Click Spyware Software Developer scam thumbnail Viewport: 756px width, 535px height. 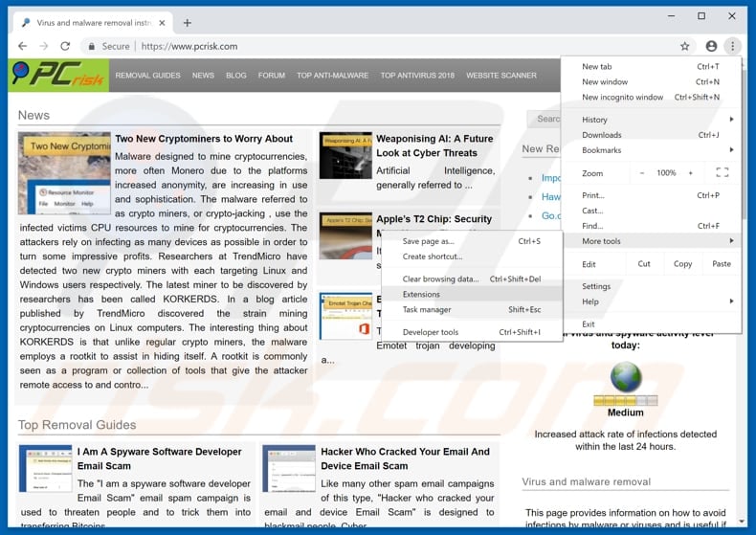pos(45,468)
